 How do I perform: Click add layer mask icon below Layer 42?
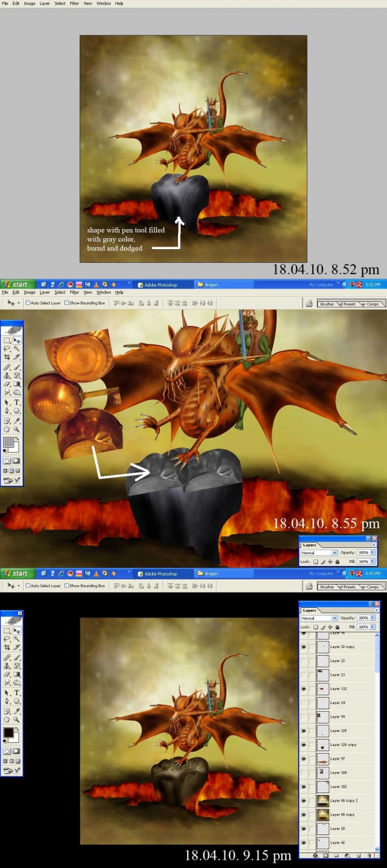tap(326, 855)
